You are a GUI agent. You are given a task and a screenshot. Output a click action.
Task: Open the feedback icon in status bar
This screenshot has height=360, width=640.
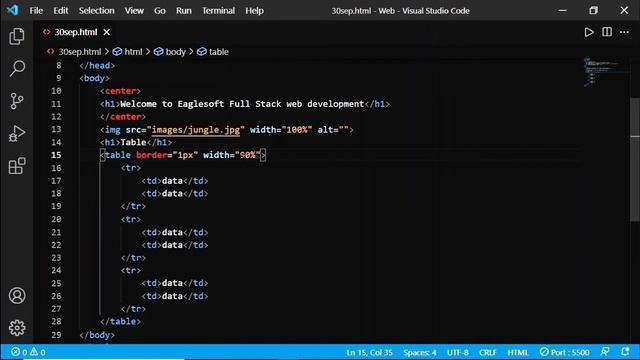point(605,352)
